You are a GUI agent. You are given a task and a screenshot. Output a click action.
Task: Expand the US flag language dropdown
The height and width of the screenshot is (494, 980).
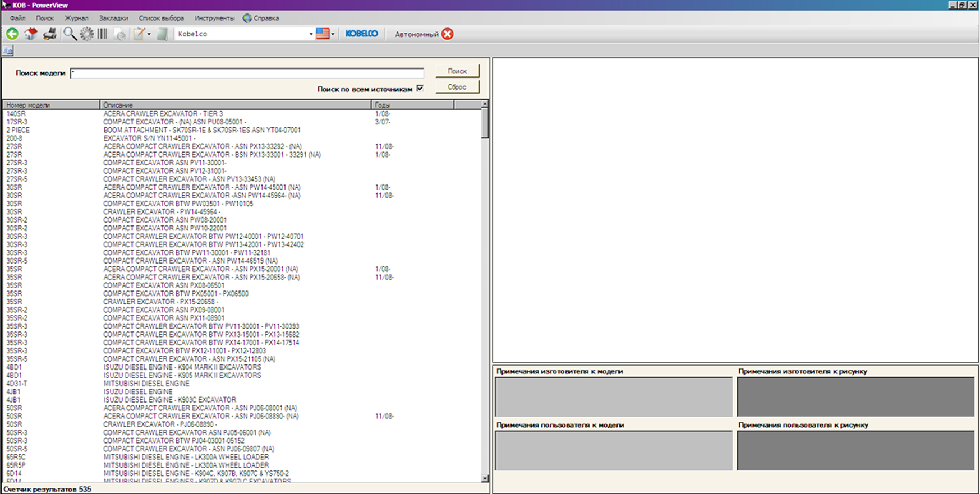click(x=333, y=34)
